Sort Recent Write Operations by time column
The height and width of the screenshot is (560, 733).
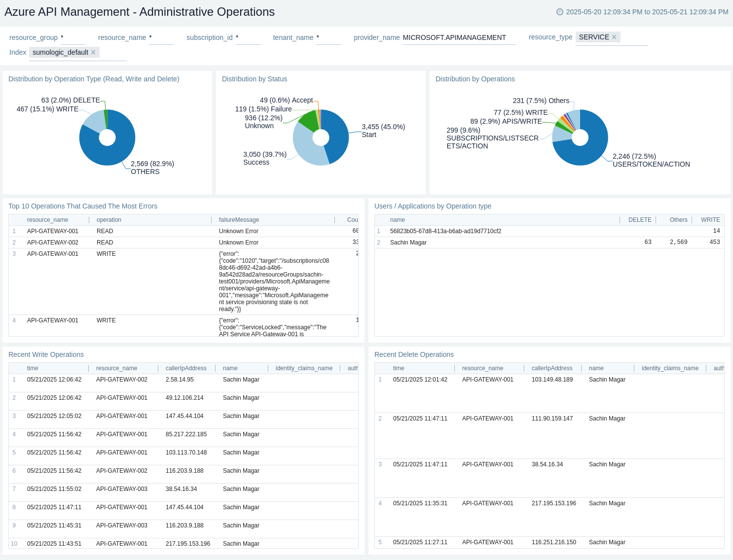33,368
